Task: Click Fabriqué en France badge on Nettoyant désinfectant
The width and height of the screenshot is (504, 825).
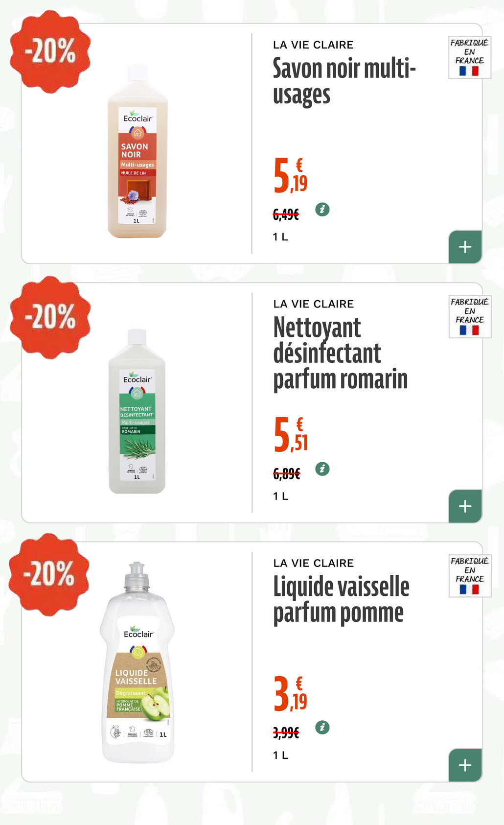Action: (469, 316)
